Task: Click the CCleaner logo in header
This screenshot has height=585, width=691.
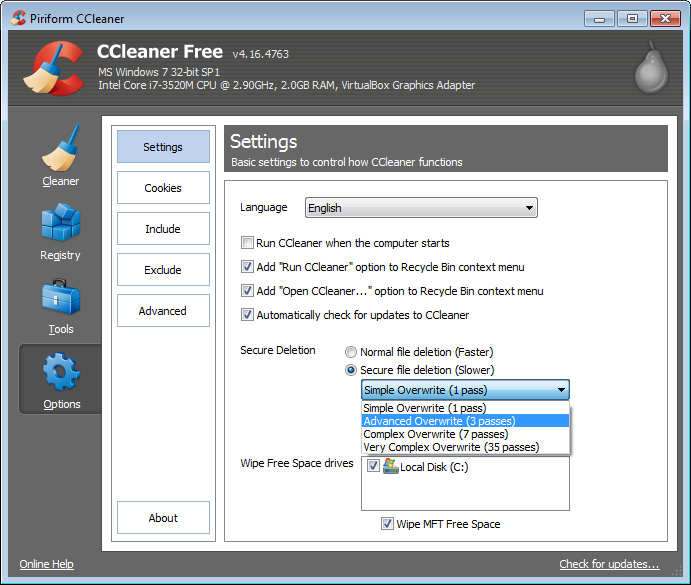Action: [x=51, y=68]
